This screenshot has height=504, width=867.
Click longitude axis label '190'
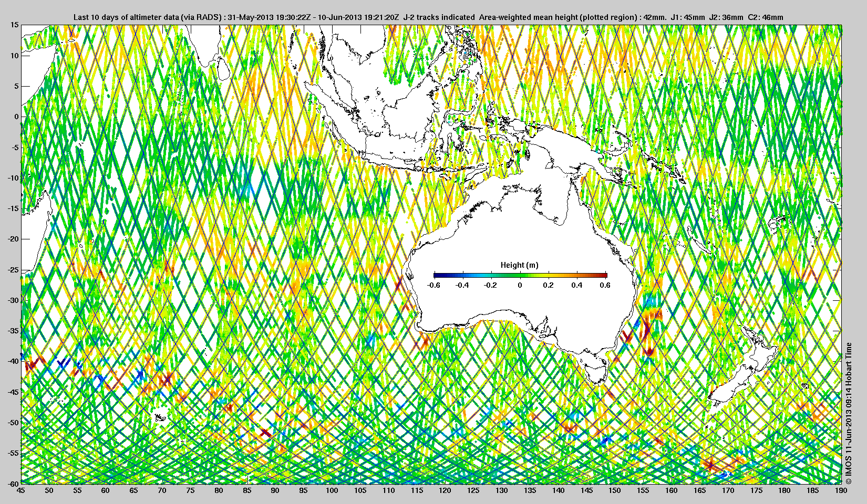tap(841, 490)
